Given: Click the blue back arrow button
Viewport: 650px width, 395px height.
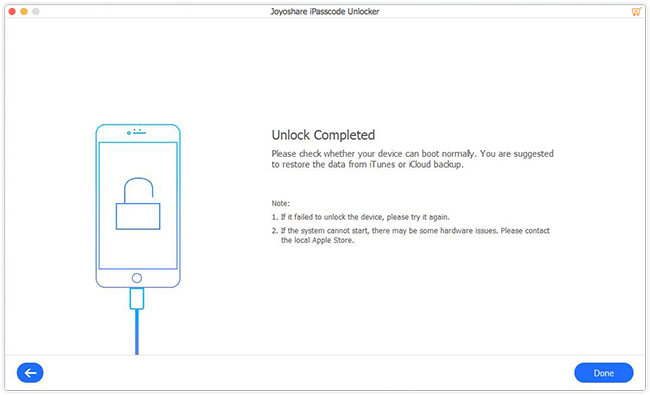Looking at the screenshot, I should tap(30, 373).
